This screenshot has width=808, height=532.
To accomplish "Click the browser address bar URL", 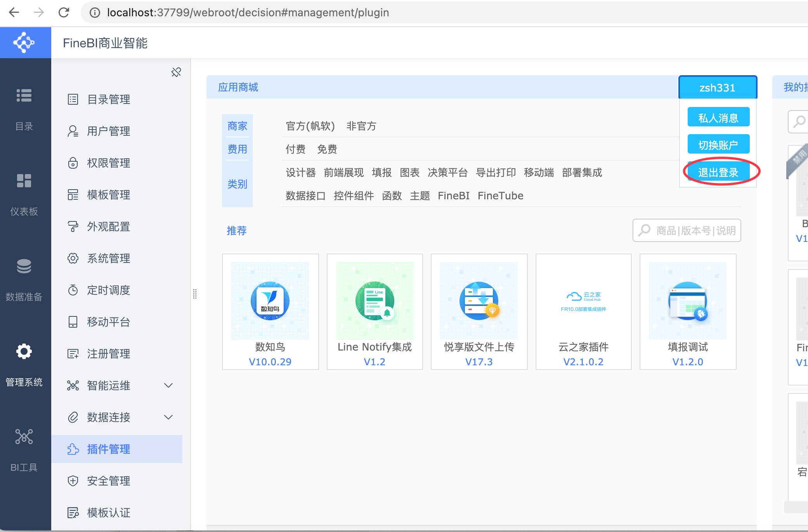I will [x=248, y=13].
